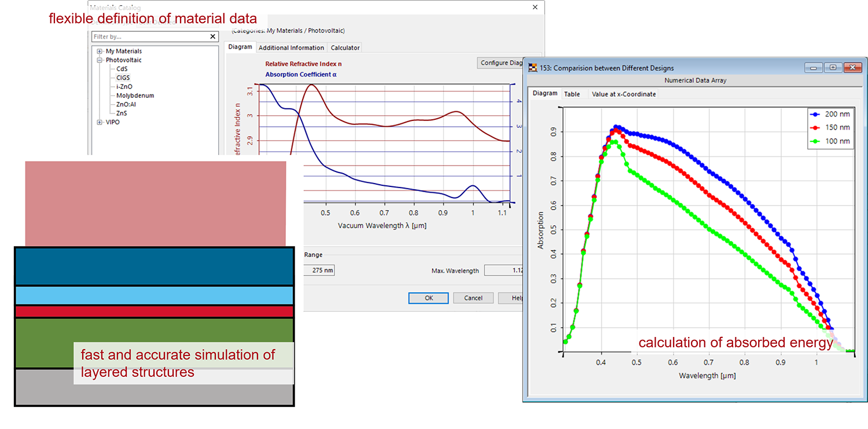The image size is (868, 429).
Task: Open the Calculator tab
Action: click(x=345, y=47)
